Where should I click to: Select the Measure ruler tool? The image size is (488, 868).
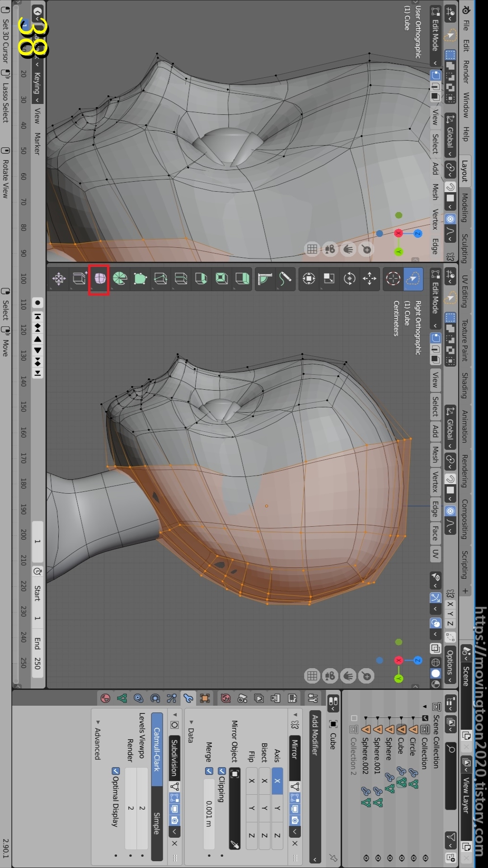[x=265, y=278]
